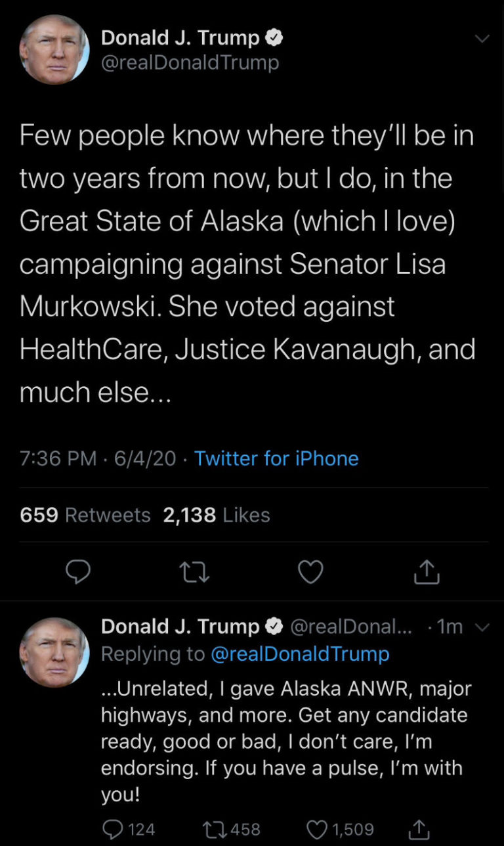View the 2,138 Likes list
This screenshot has height=846, width=504.
point(212,515)
